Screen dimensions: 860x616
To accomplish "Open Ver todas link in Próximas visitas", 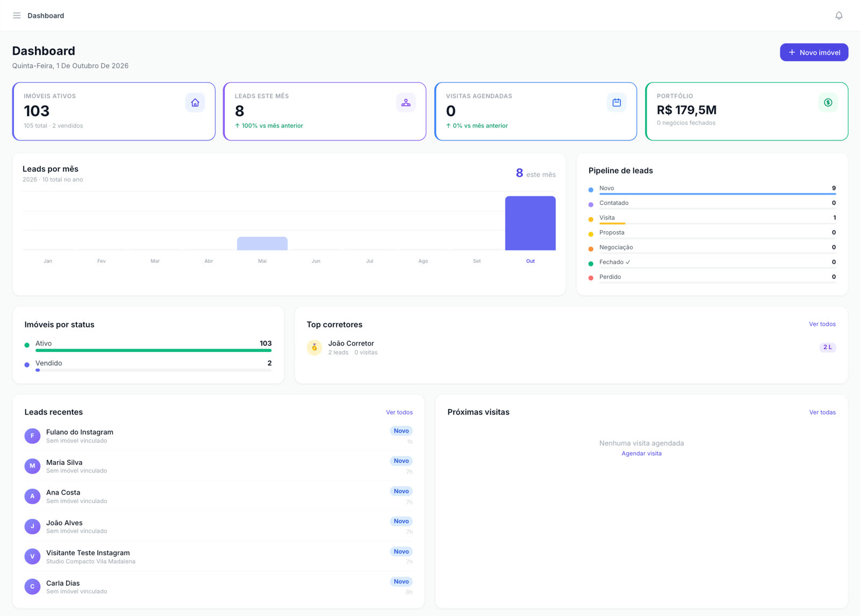I will click(x=822, y=412).
